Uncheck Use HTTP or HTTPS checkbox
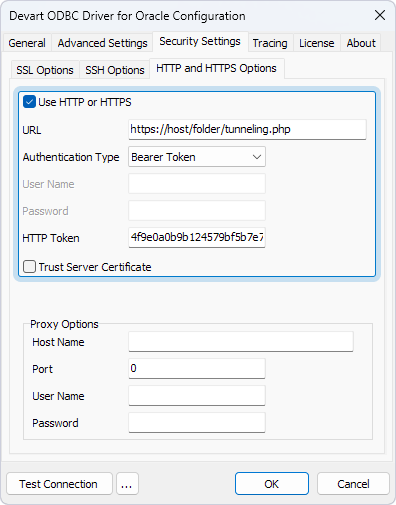The image size is (396, 505). (29, 102)
